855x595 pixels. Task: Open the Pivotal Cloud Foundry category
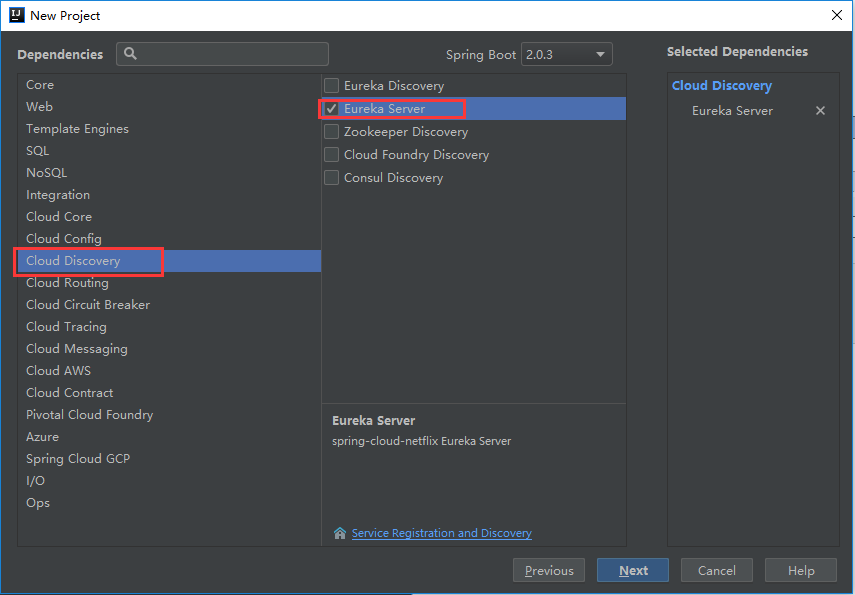(169, 414)
